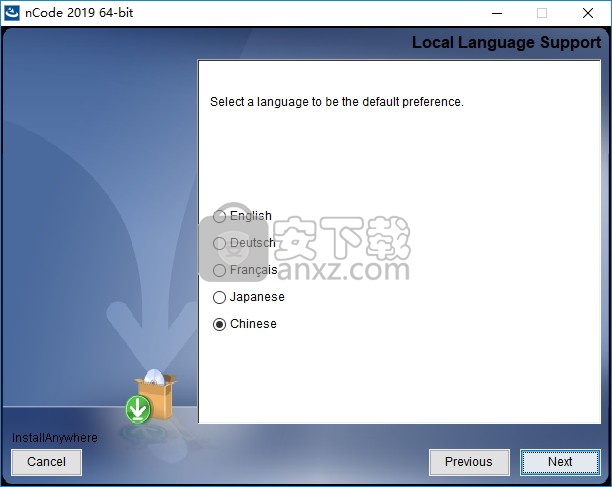Viewport: 612px width, 487px height.
Task: Cancel the nCode installation
Action: pos(46,462)
